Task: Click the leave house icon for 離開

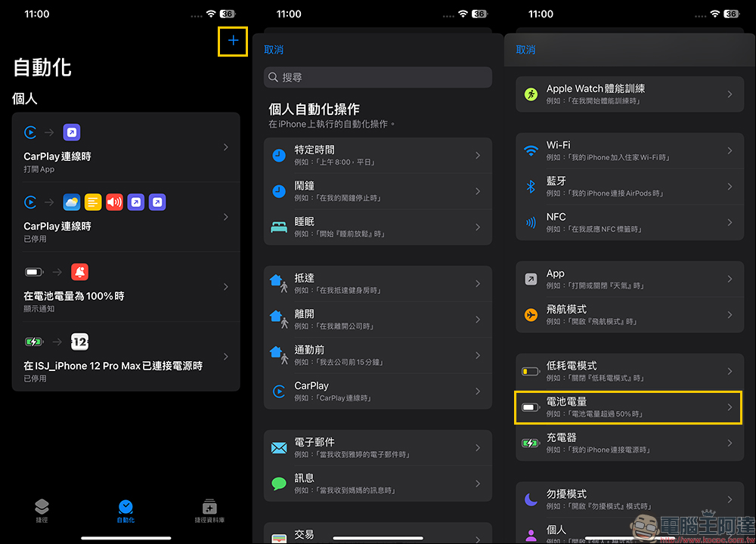Action: [x=279, y=319]
